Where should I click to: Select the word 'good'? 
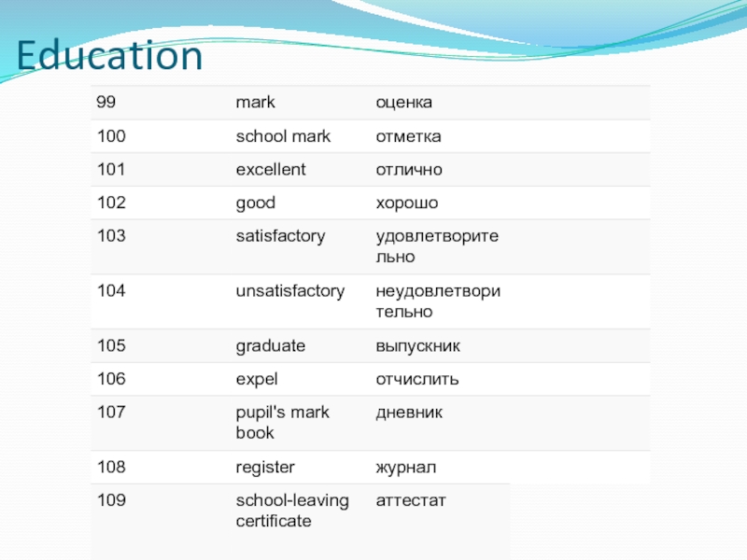click(x=255, y=203)
